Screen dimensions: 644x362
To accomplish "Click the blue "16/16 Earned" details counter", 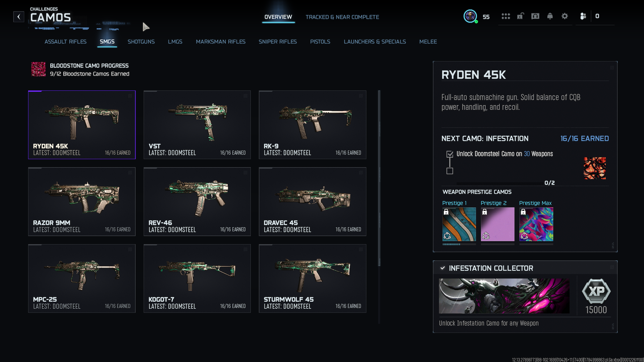I will pos(585,138).
